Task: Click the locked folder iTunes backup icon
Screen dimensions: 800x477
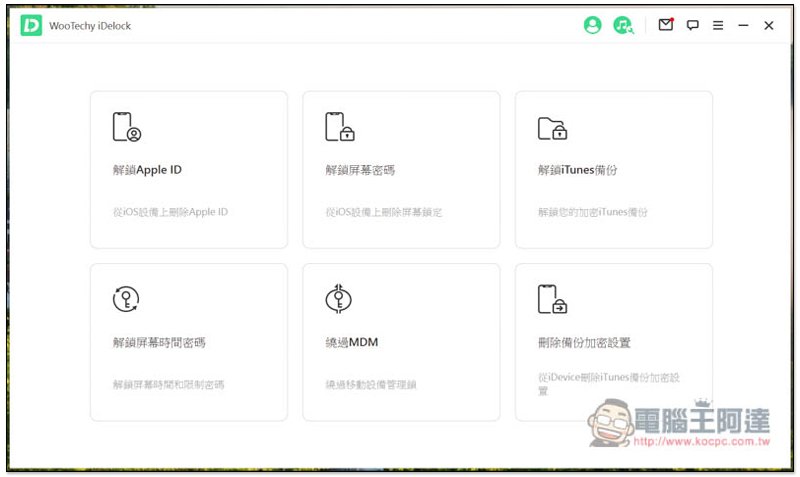Action: pyautogui.click(x=553, y=128)
